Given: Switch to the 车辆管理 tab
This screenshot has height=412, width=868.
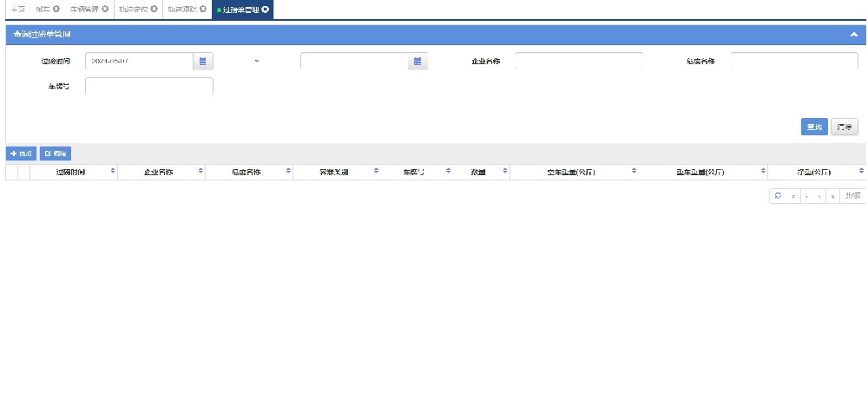Looking at the screenshot, I should pyautogui.click(x=85, y=10).
